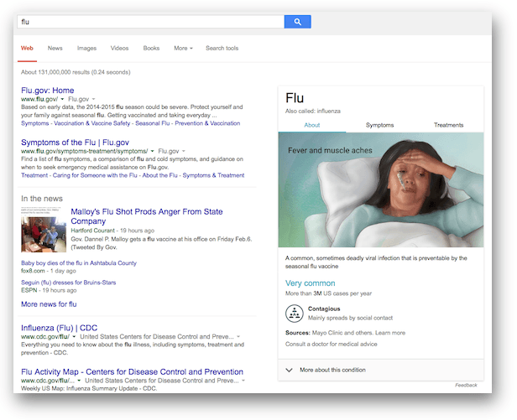This screenshot has width=517, height=420.
Task: Open dropdown arrow next to www.cdc.gov/flu/ URL
Action: click(74, 337)
